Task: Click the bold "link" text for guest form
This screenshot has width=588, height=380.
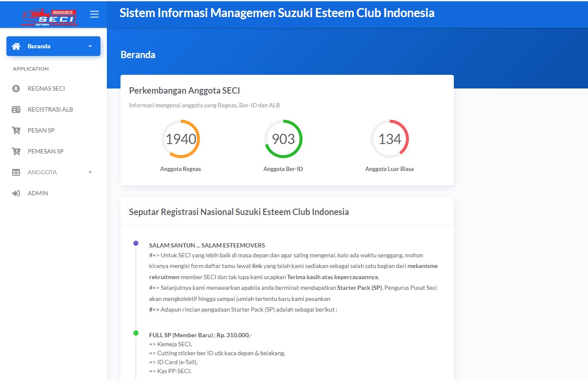Action: coord(257,266)
